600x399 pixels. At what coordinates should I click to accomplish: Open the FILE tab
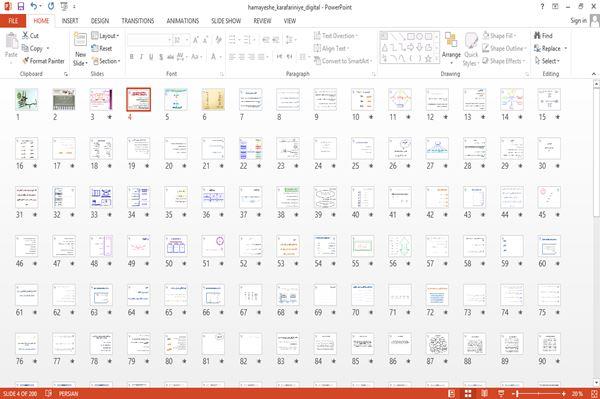pyautogui.click(x=13, y=21)
